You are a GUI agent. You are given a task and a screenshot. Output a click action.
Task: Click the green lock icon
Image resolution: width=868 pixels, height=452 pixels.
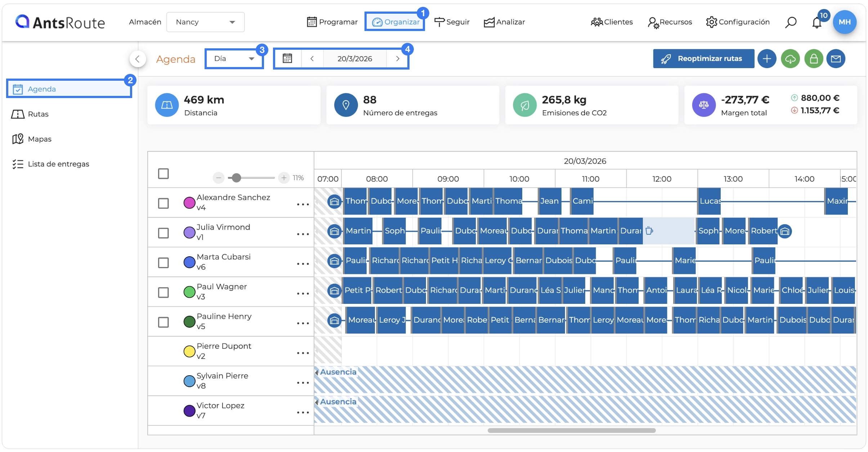pos(814,59)
